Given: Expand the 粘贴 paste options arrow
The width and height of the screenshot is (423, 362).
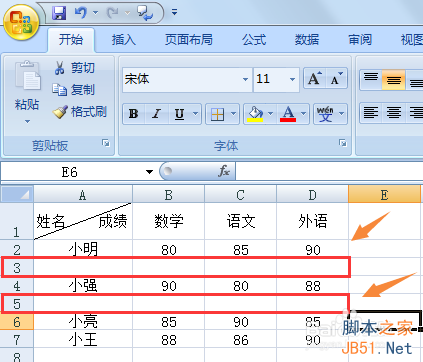Looking at the screenshot, I should [x=27, y=122].
